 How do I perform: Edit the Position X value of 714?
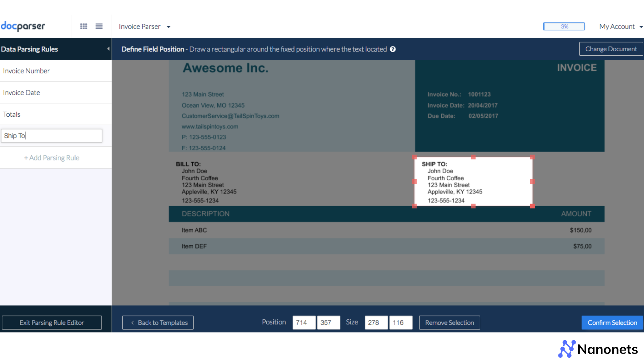click(304, 322)
